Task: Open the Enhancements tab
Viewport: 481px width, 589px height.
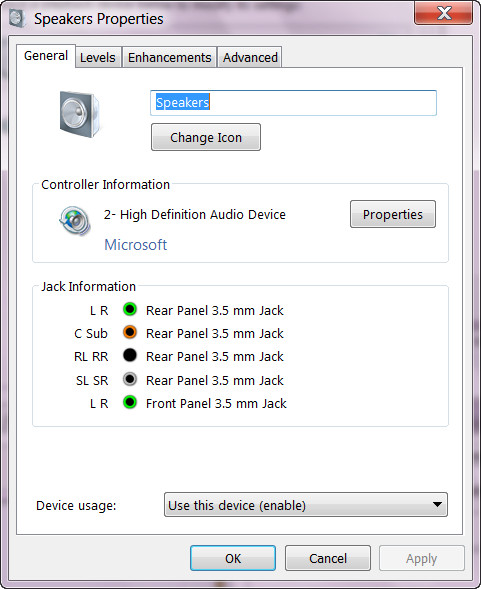Action: (x=169, y=57)
